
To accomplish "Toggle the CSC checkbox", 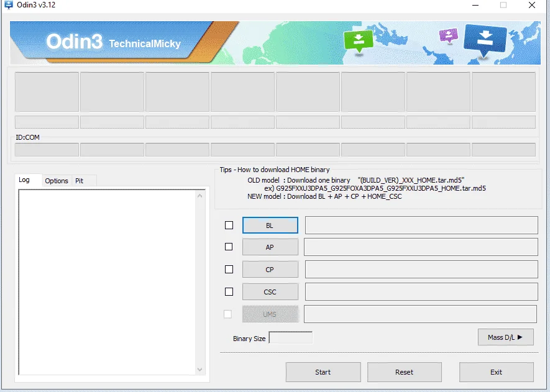I will [x=229, y=292].
